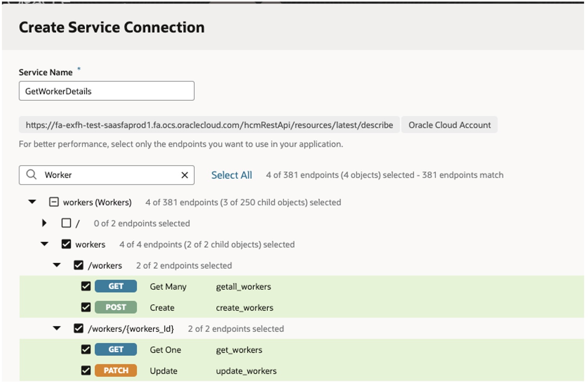Viewport: 588px width, 384px height.
Task: Click the GET badge for getall_workers
Action: pyautogui.click(x=116, y=286)
